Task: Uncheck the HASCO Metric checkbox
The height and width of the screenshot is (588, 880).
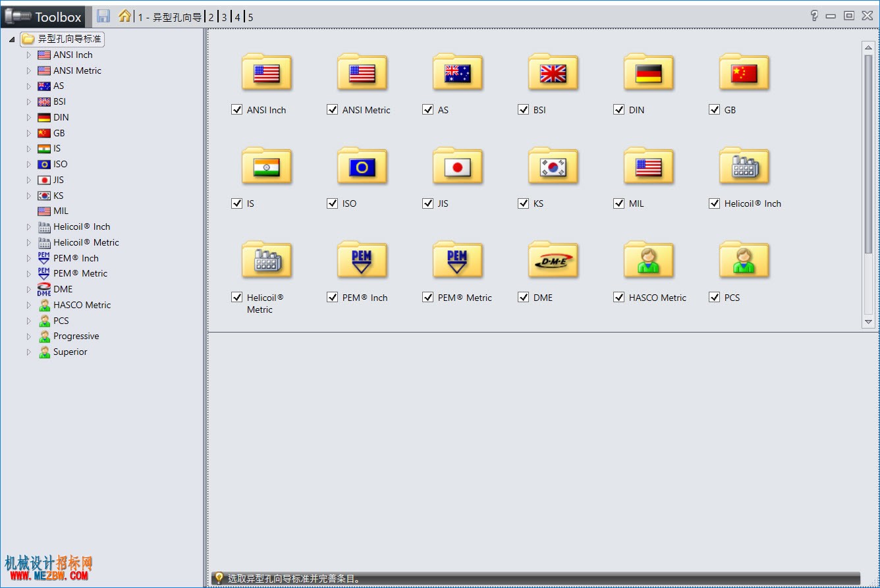Action: pos(619,297)
